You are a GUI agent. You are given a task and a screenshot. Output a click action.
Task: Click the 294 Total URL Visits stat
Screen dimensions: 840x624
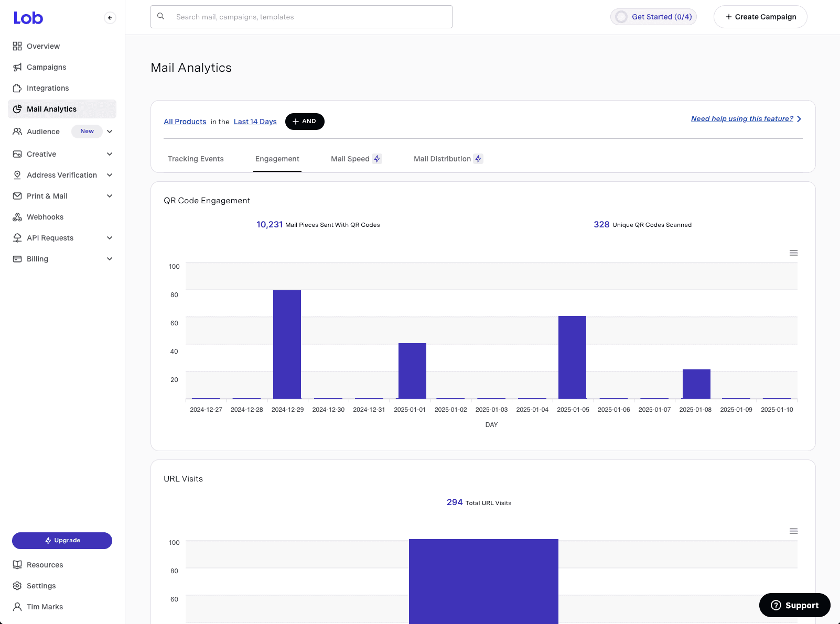click(x=479, y=502)
